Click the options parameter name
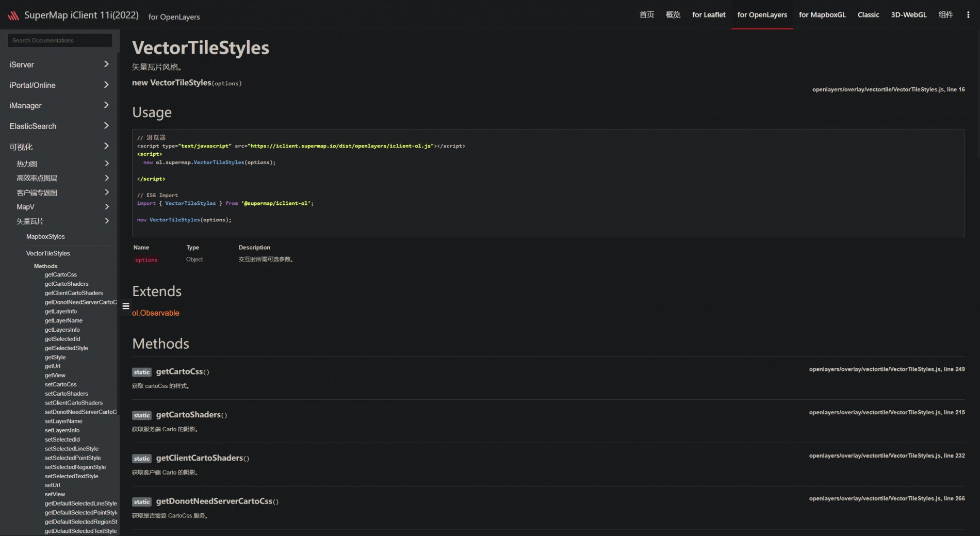 coord(146,260)
